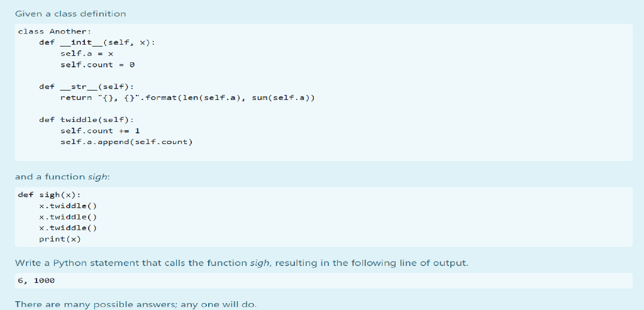This screenshot has width=644, height=310.
Task: Click the 'self.count += 1' line
Action: [x=100, y=131]
